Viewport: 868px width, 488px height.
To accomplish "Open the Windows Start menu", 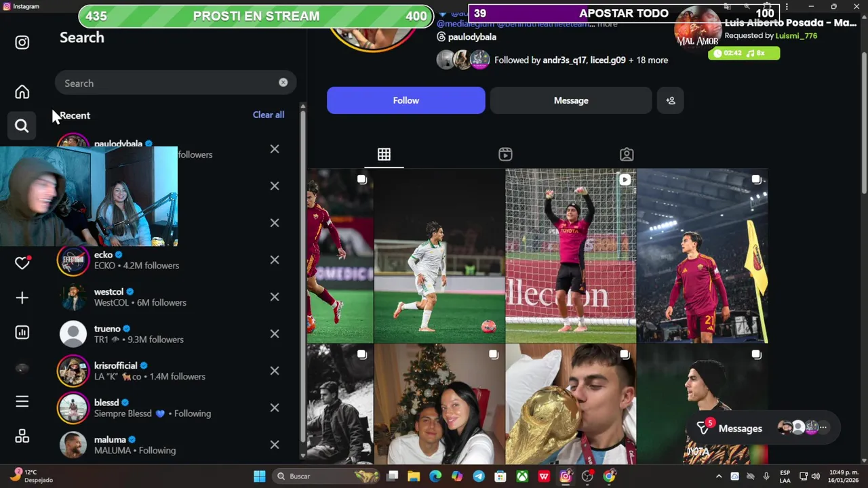I will (x=260, y=476).
